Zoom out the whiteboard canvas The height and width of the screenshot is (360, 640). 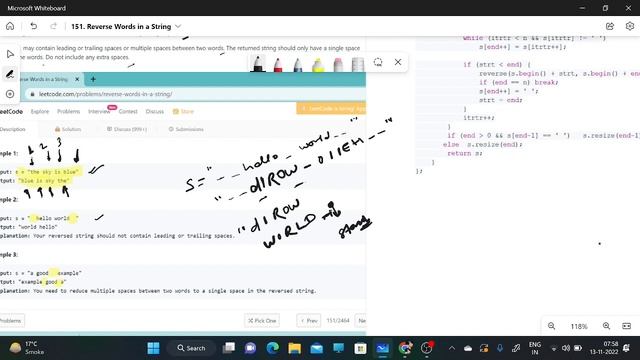pyautogui.click(x=551, y=326)
